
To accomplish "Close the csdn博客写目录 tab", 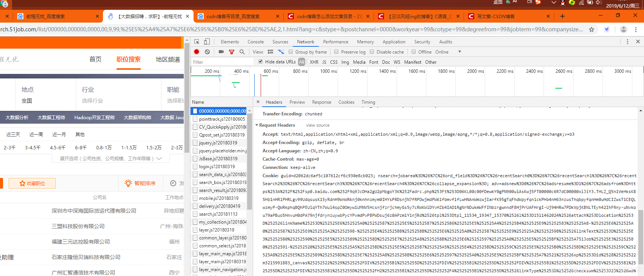I will pos(278,16).
